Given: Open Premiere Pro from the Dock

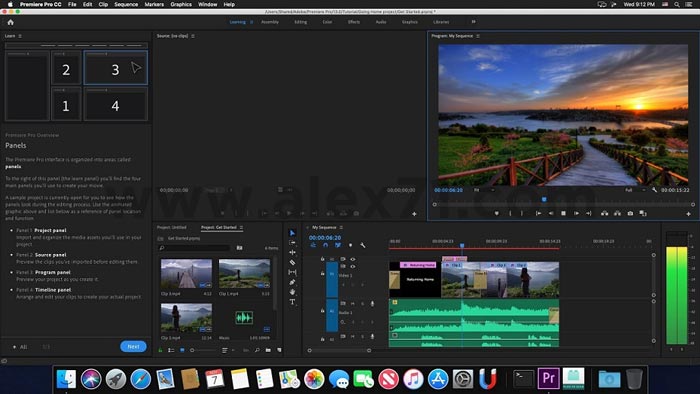Looking at the screenshot, I should click(x=549, y=379).
